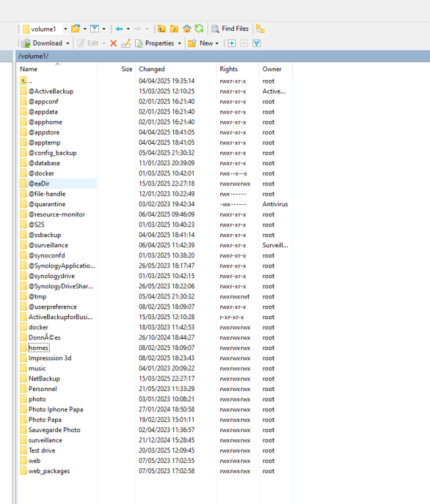Open the volume1 directory dropdown

[65, 29]
